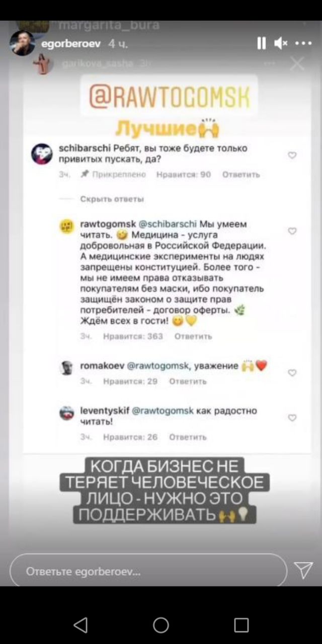Send the story via the paper plane icon
Image resolution: width=322 pixels, height=644 pixels.
[303, 570]
